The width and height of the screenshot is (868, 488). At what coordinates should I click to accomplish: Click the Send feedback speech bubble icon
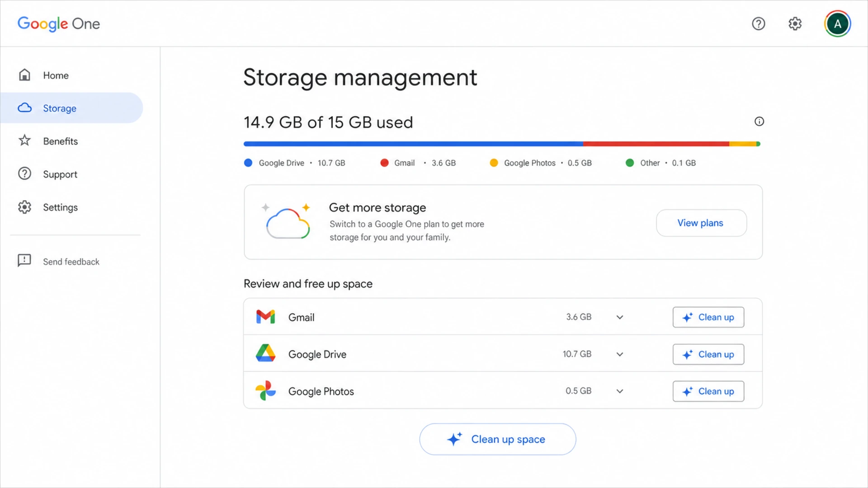click(24, 261)
